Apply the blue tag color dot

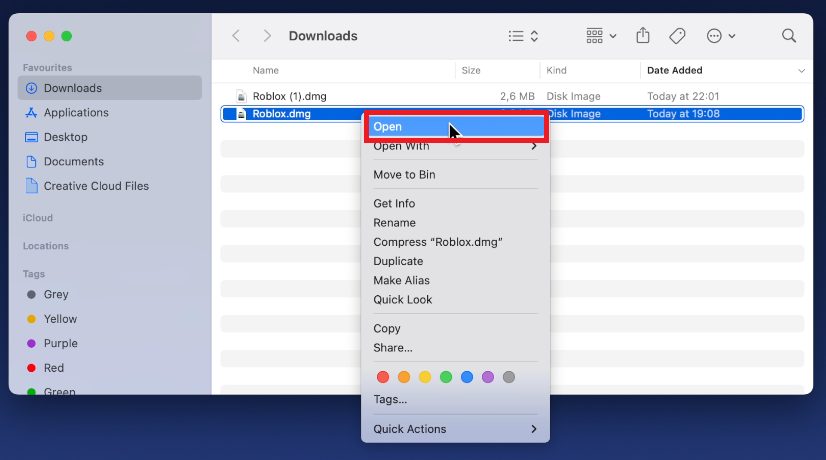pyautogui.click(x=467, y=377)
